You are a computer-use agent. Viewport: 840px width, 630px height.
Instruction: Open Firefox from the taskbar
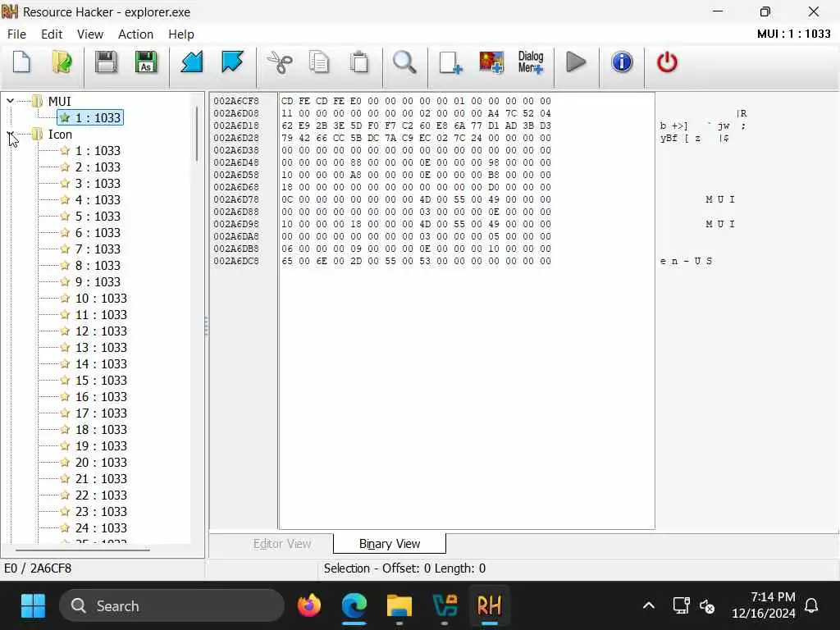click(x=309, y=606)
